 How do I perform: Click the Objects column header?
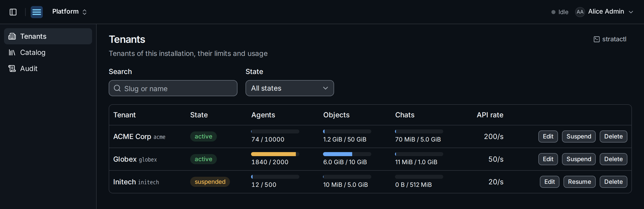click(336, 115)
